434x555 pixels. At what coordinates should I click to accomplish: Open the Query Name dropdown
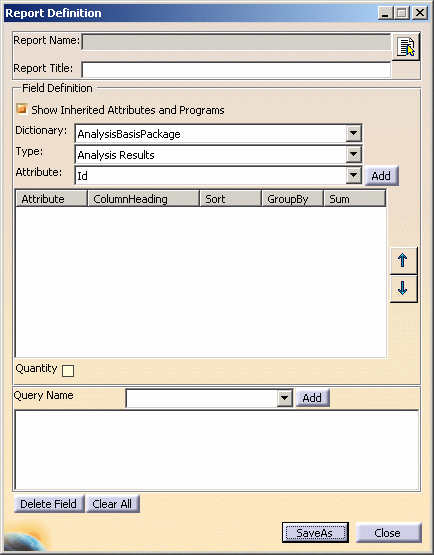[284, 398]
